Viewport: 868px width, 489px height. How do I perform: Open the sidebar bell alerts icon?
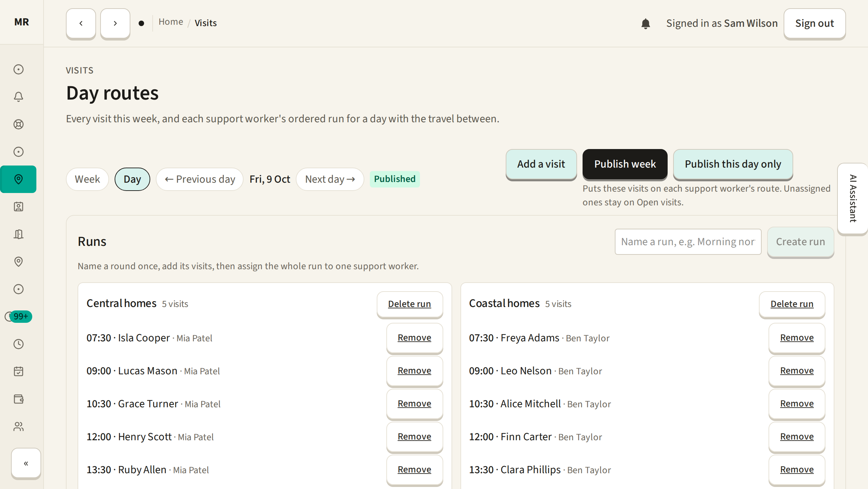click(x=19, y=97)
